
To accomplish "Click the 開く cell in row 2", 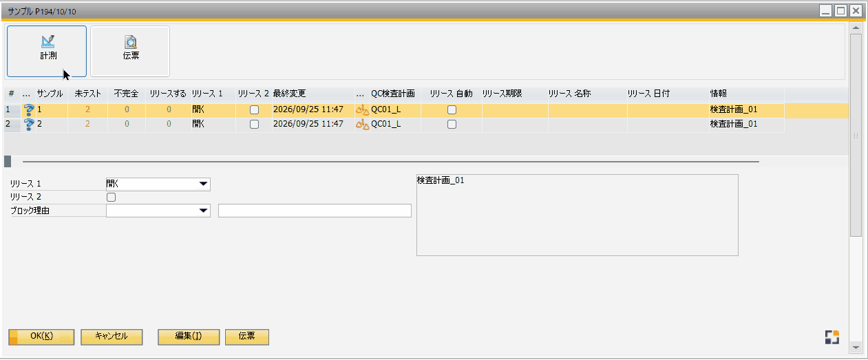I will click(213, 125).
